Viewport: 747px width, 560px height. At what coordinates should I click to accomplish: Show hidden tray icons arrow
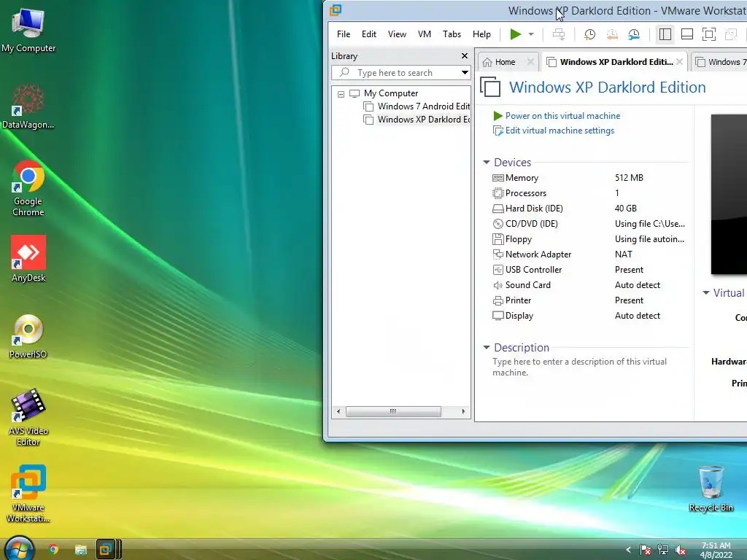tap(628, 550)
